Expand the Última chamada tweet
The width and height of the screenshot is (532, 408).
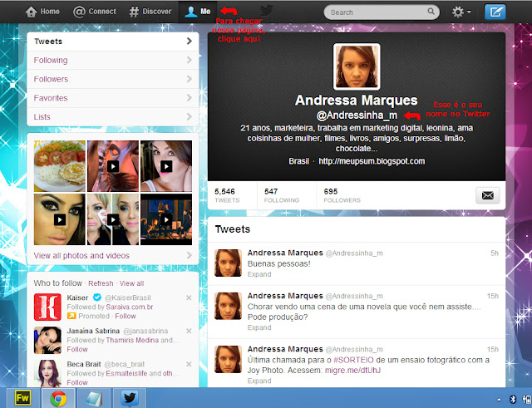tap(259, 381)
